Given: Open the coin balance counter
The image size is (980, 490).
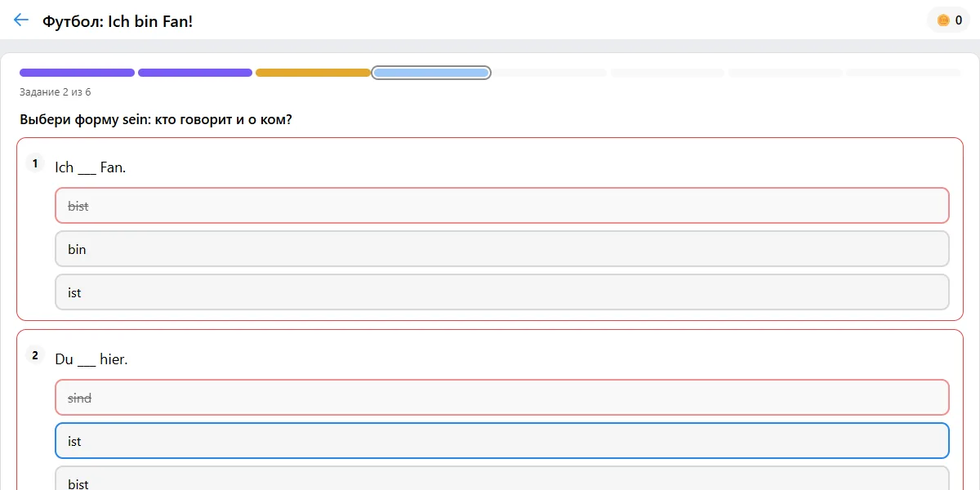Looking at the screenshot, I should tap(948, 20).
